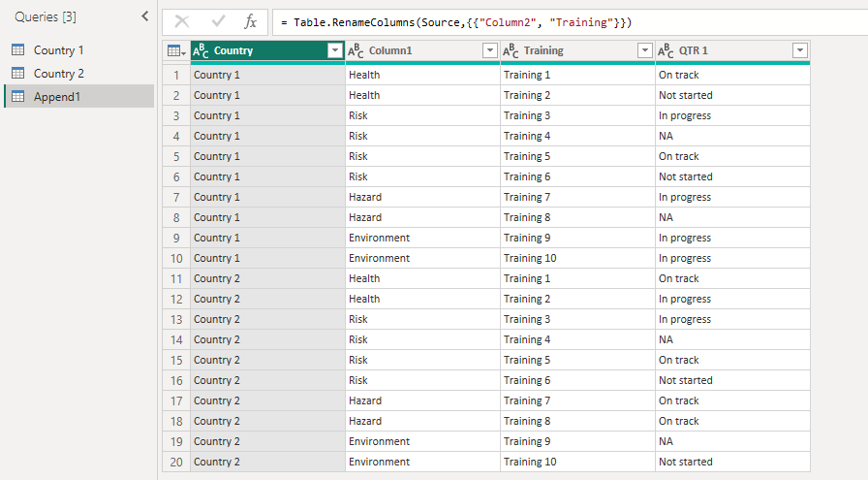Open the Training column filter dropdown
Image resolution: width=868 pixels, height=480 pixels.
coord(645,51)
